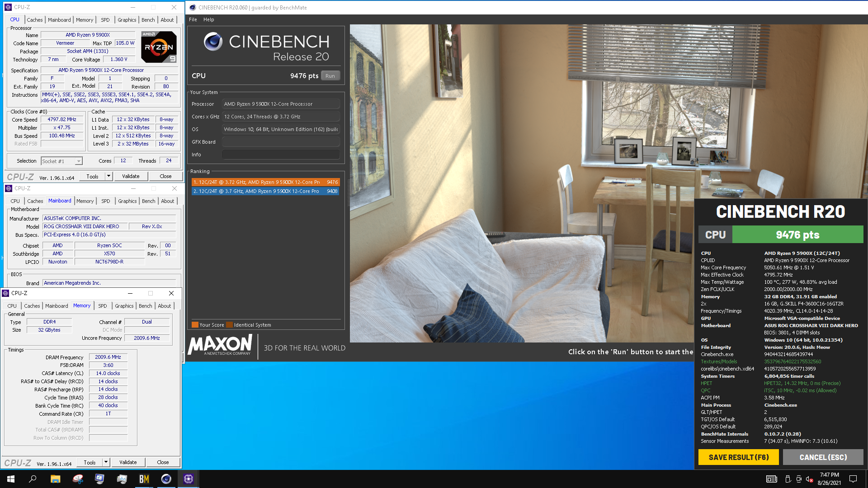Click the GFX Board field in Cinebench
868x488 pixels.
pos(281,142)
